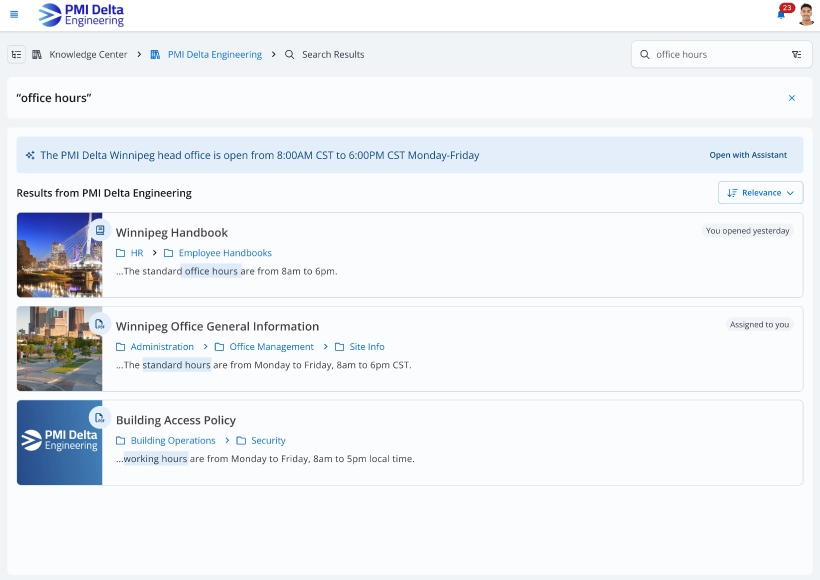Open the Winnipeg Handbook result title
The width and height of the screenshot is (820, 580).
point(172,232)
